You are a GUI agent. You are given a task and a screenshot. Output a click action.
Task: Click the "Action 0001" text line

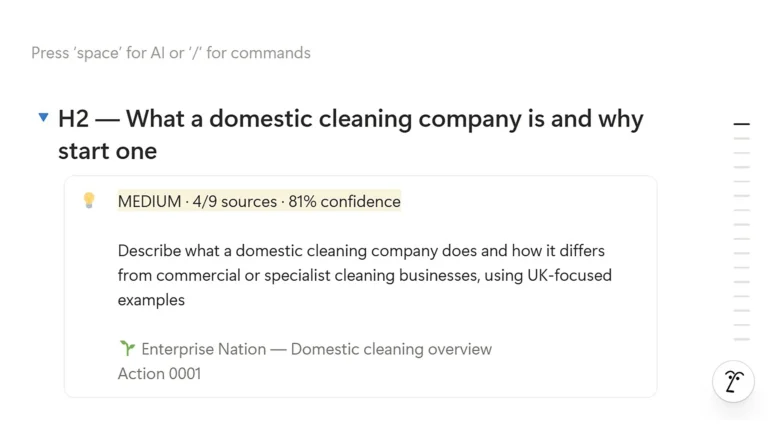click(159, 374)
